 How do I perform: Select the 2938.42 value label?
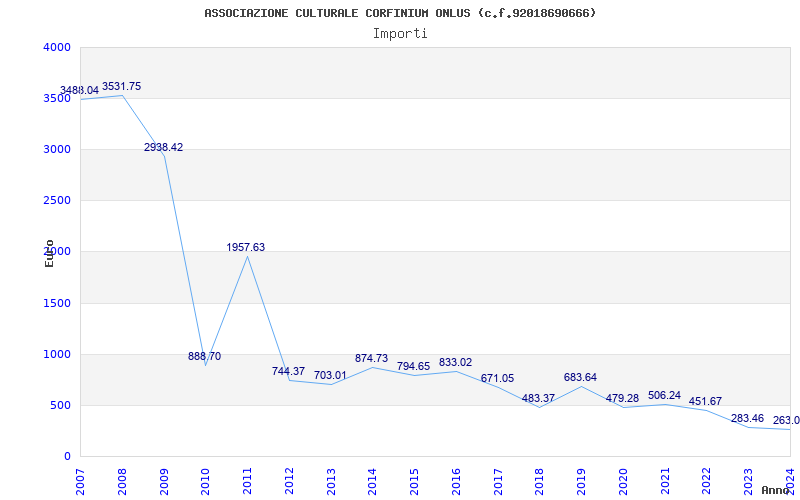pos(163,148)
